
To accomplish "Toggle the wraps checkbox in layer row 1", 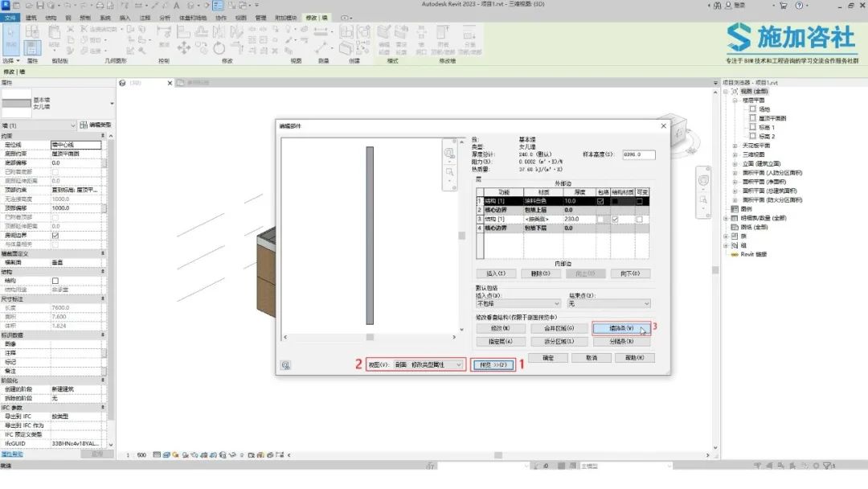I will [x=600, y=202].
